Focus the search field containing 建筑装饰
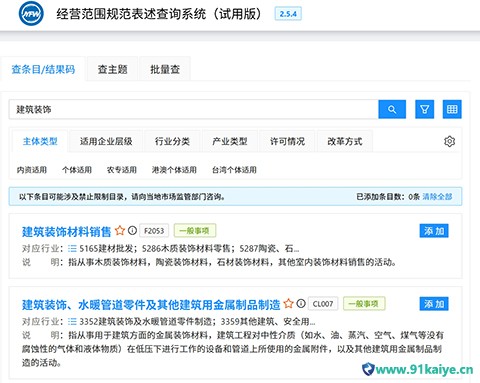Viewport: 480px width, 383px height. (x=194, y=109)
